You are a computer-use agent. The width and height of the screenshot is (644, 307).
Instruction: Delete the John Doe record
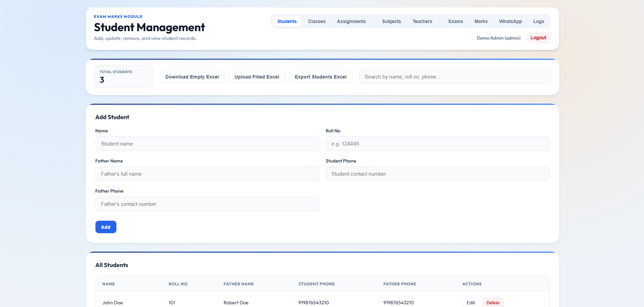coord(493,303)
